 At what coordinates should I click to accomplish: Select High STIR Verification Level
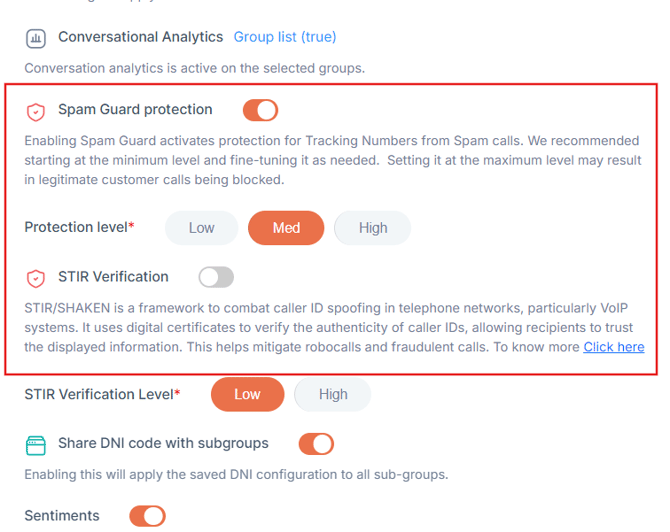click(332, 394)
